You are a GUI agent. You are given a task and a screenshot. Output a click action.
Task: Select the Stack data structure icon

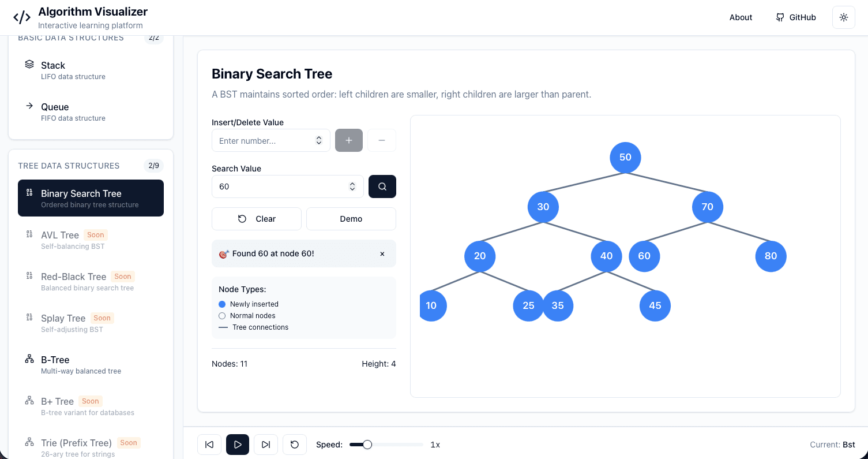click(29, 65)
